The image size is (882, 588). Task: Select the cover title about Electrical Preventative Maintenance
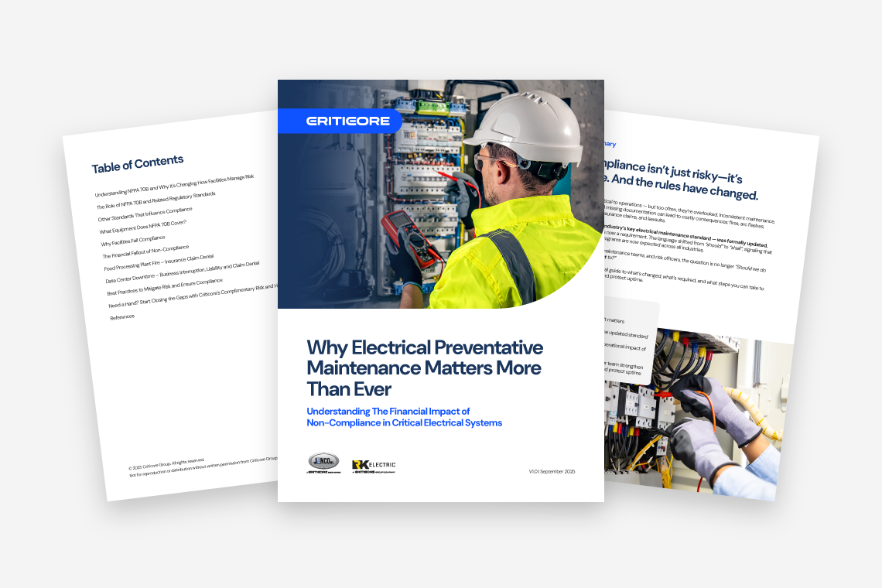pos(425,367)
